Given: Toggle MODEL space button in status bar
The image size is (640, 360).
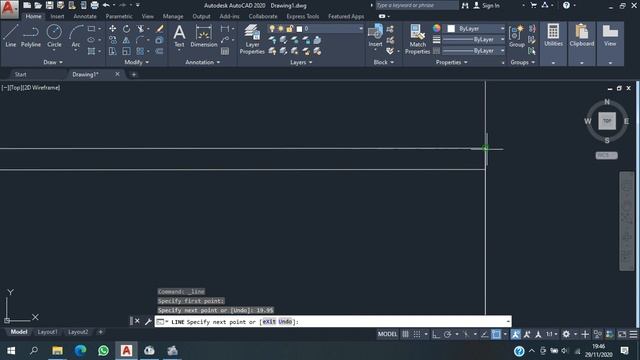Looking at the screenshot, I should [387, 334].
